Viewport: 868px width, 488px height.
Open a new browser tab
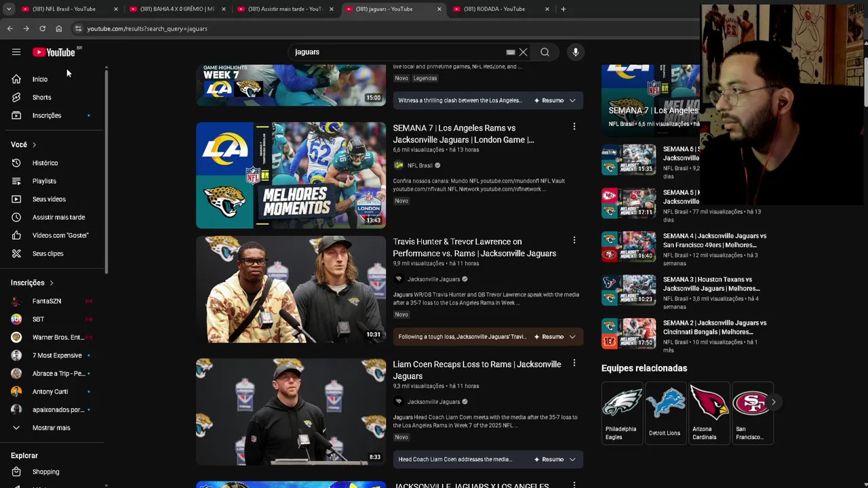[563, 9]
